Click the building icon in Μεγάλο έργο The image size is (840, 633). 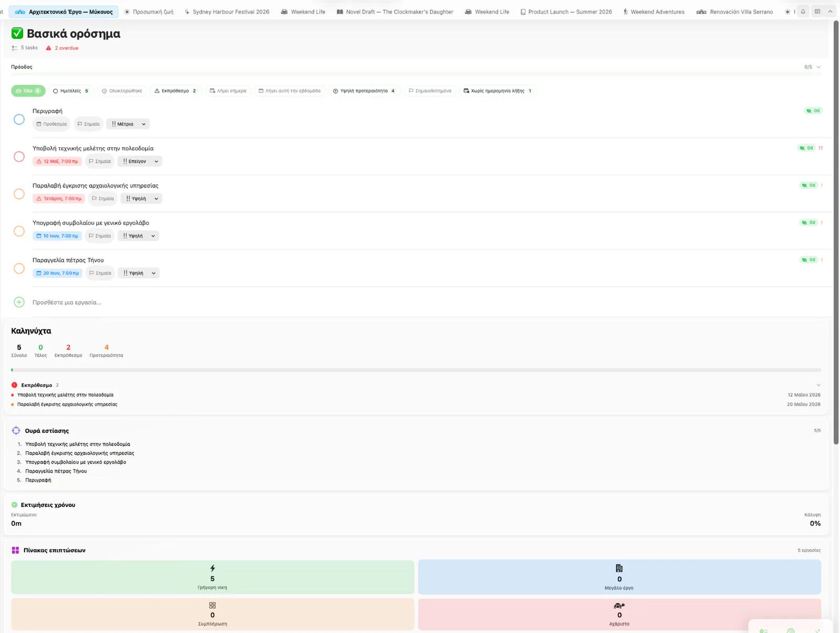pos(619,568)
